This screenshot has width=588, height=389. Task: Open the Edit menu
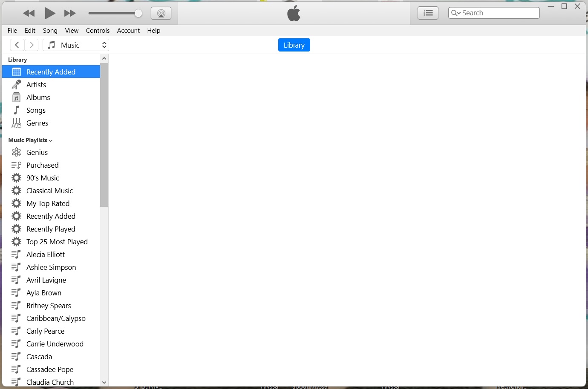click(30, 31)
